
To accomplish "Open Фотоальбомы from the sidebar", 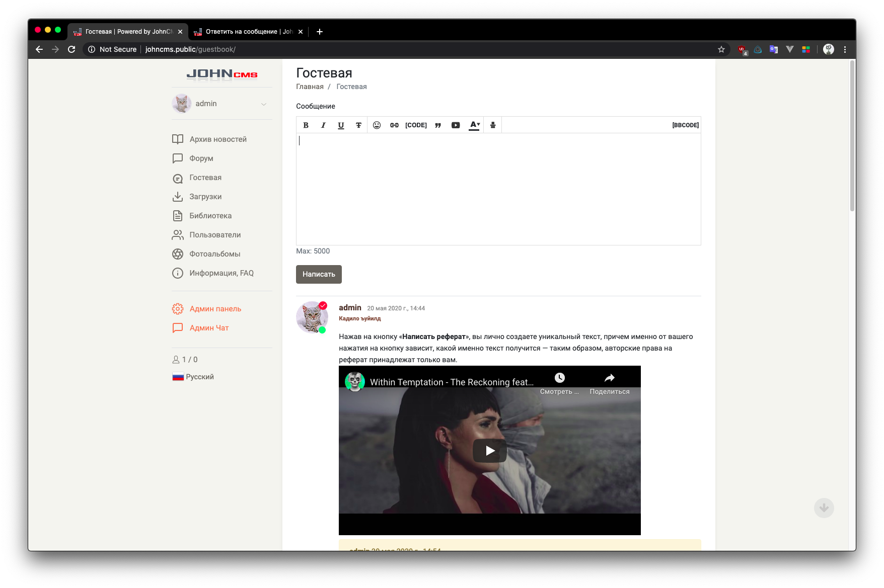I will pos(215,254).
